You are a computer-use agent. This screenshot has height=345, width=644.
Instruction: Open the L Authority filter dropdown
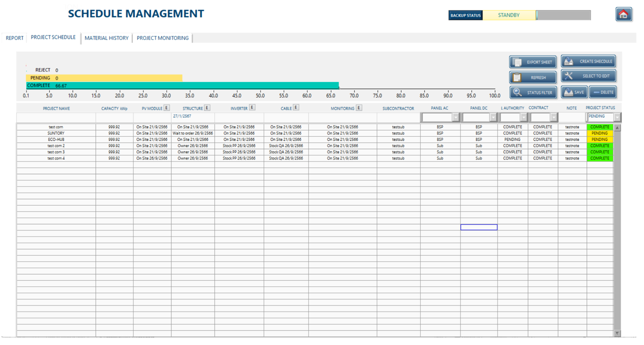click(x=524, y=118)
